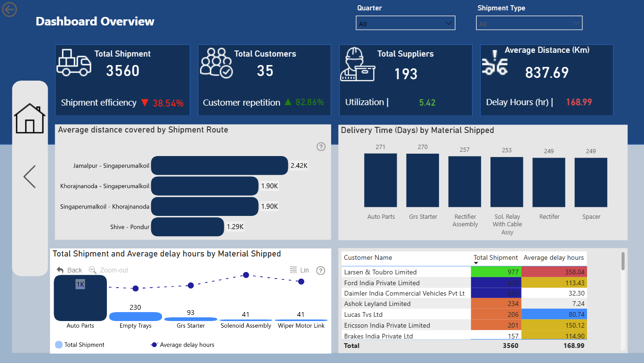Click the Total Suppliers 193 value
The height and width of the screenshot is (363, 644).
point(406,74)
